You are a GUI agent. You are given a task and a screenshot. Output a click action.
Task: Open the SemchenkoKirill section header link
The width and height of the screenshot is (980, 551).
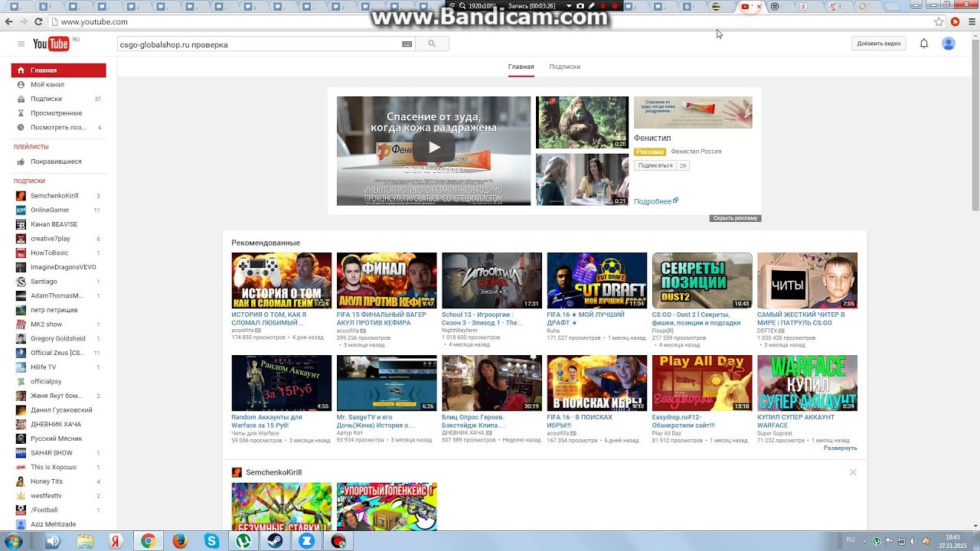(273, 472)
